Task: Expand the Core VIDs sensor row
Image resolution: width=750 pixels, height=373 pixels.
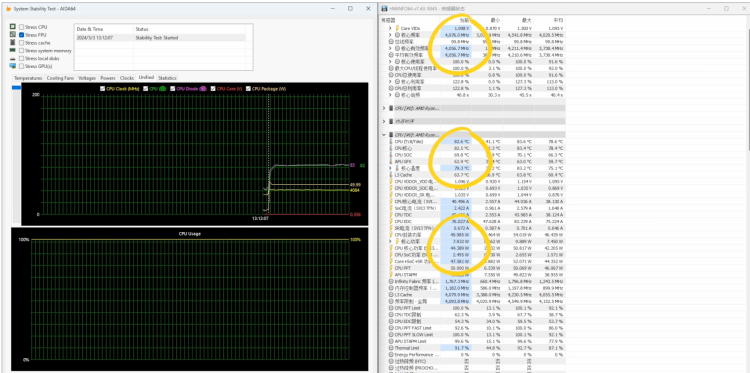Action: pos(390,28)
